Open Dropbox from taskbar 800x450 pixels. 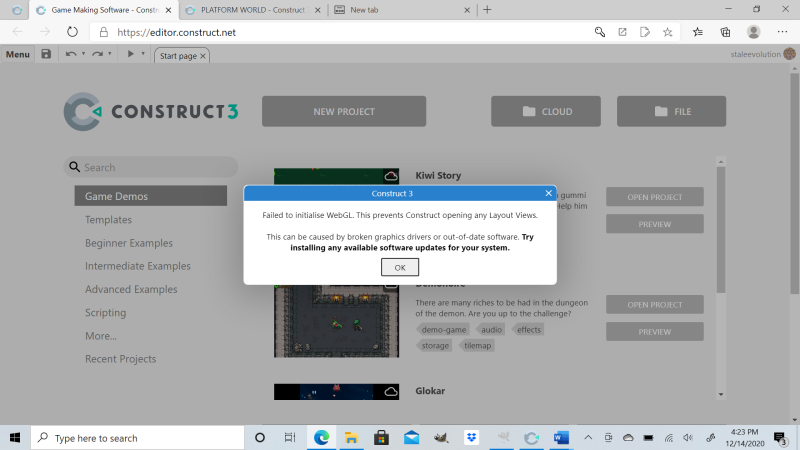tap(471, 438)
